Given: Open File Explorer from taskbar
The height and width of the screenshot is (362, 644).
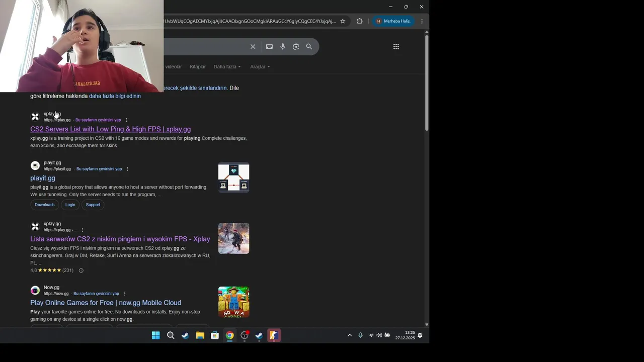Looking at the screenshot, I should (x=200, y=335).
